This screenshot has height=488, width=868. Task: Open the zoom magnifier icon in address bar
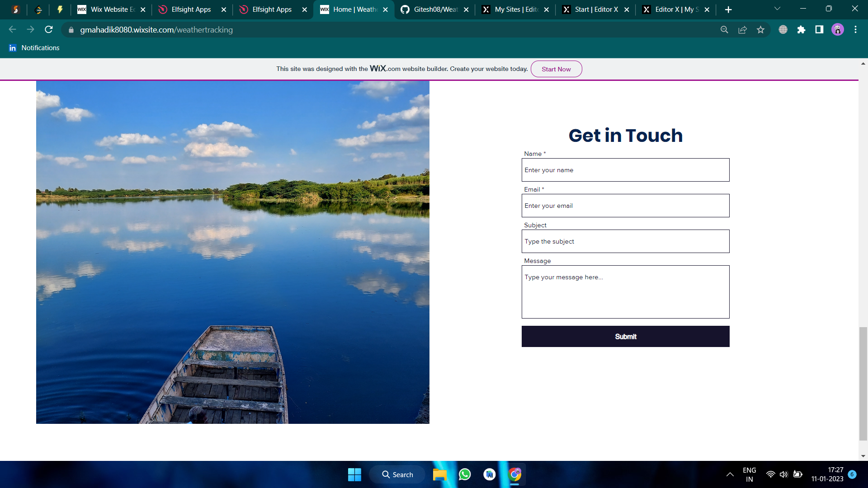click(x=724, y=30)
